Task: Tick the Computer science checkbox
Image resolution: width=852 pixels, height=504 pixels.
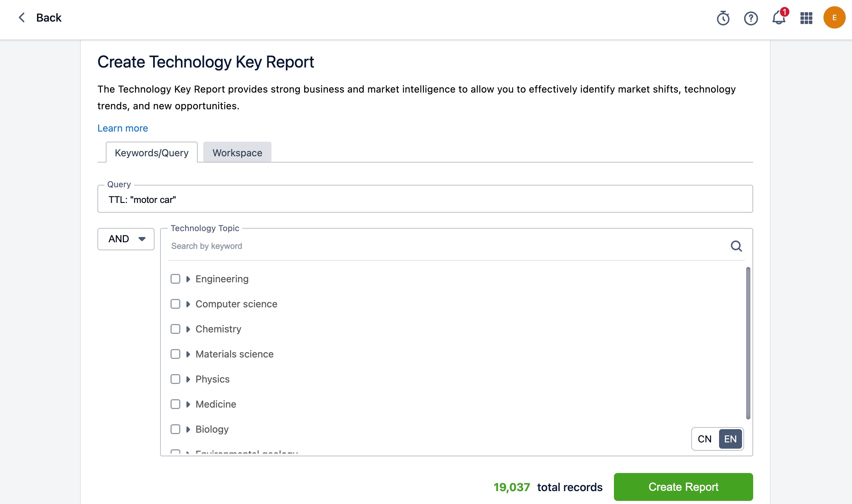Action: coord(175,304)
